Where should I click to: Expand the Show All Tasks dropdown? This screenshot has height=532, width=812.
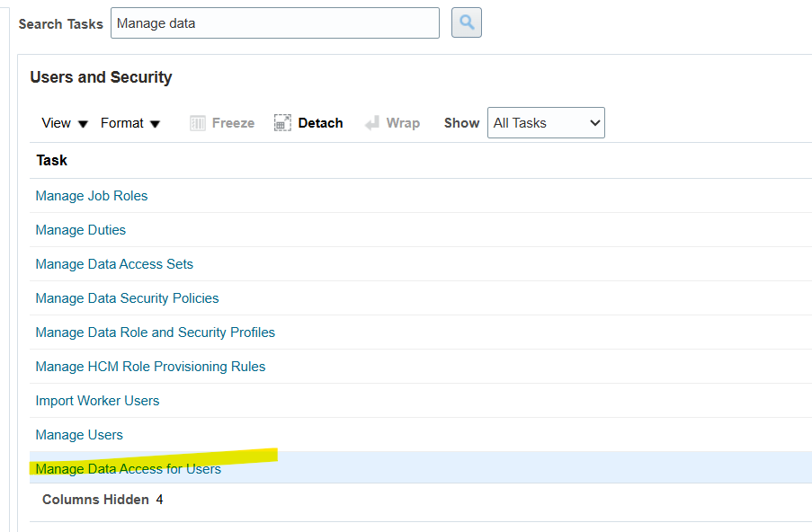pos(546,123)
